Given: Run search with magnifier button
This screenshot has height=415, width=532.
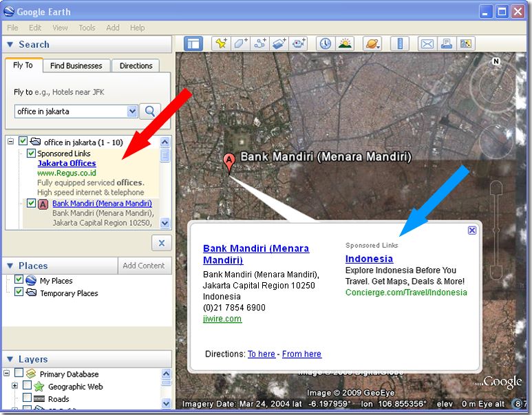Looking at the screenshot, I should pyautogui.click(x=149, y=111).
